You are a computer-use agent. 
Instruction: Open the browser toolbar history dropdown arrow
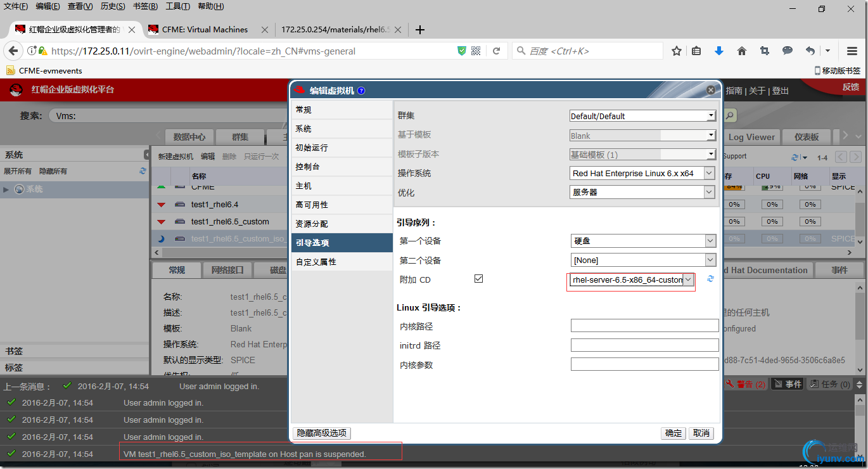827,51
